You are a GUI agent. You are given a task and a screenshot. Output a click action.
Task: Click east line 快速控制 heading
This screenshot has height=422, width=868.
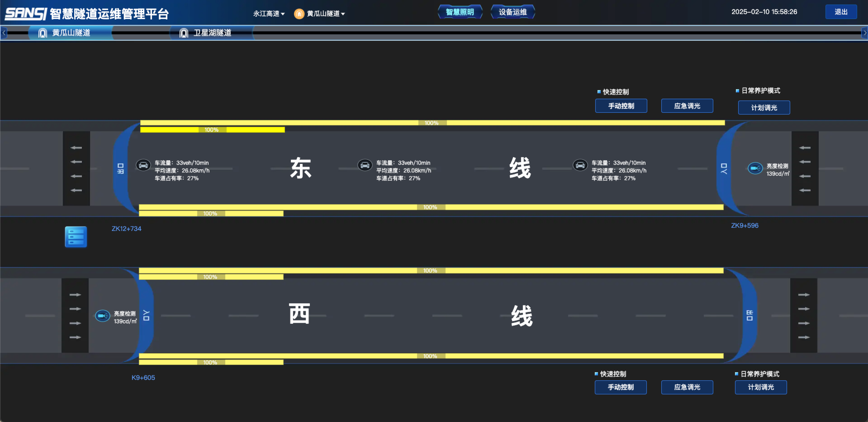coord(616,92)
